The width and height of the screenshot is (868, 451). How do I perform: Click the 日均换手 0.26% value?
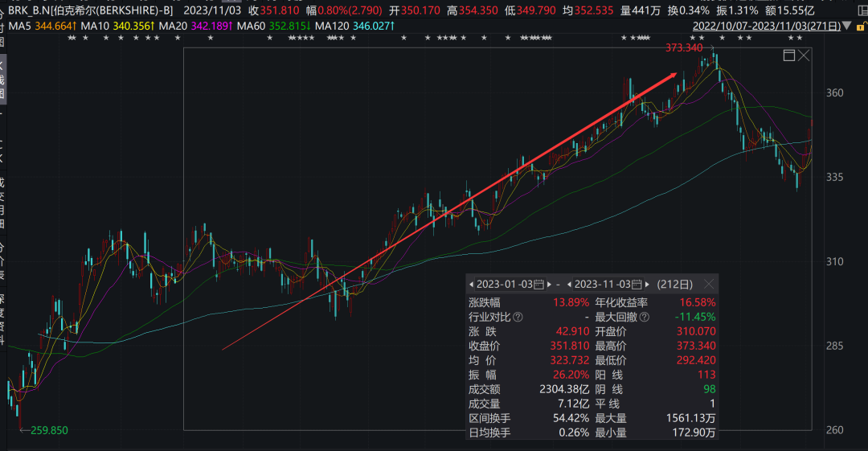coord(574,433)
